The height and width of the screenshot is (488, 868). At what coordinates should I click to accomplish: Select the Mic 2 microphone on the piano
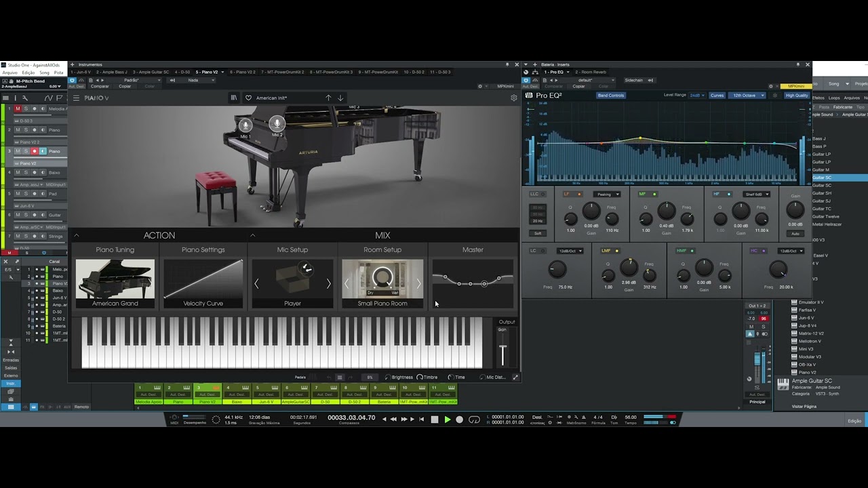(x=277, y=123)
